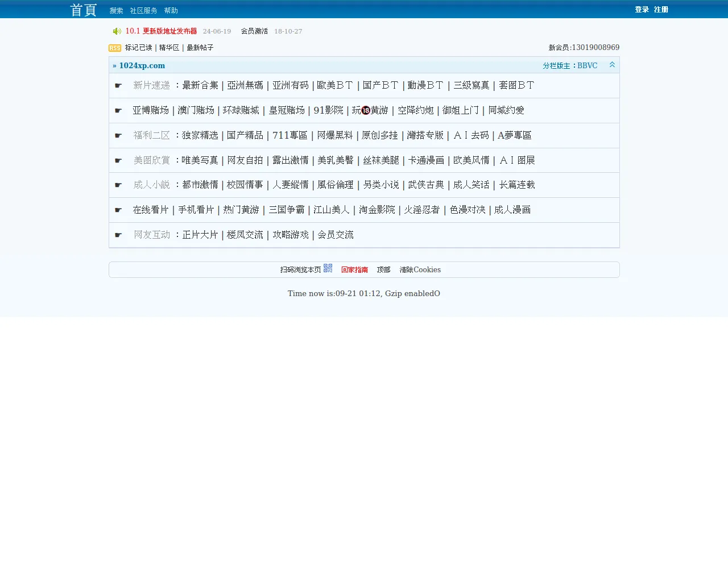Open the 711專區 board
Image resolution: width=728 pixels, height=582 pixels.
pyautogui.click(x=290, y=135)
